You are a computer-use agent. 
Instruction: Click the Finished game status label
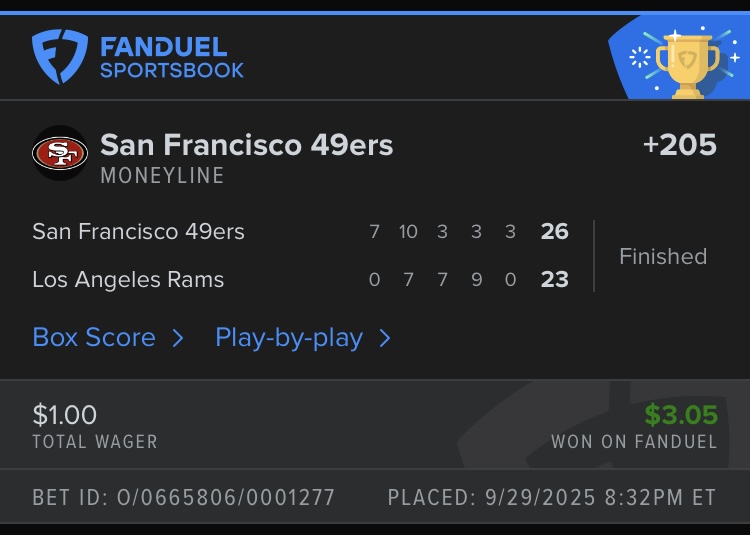tap(662, 256)
